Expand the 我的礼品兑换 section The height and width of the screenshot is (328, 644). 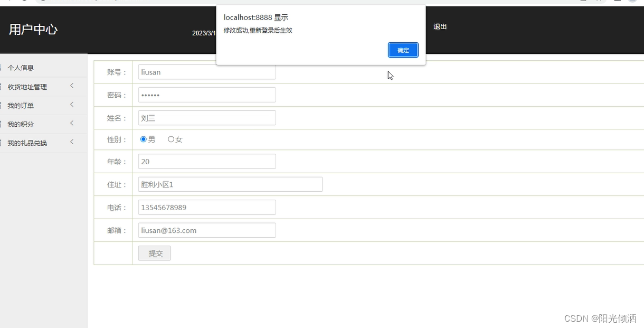pyautogui.click(x=72, y=142)
